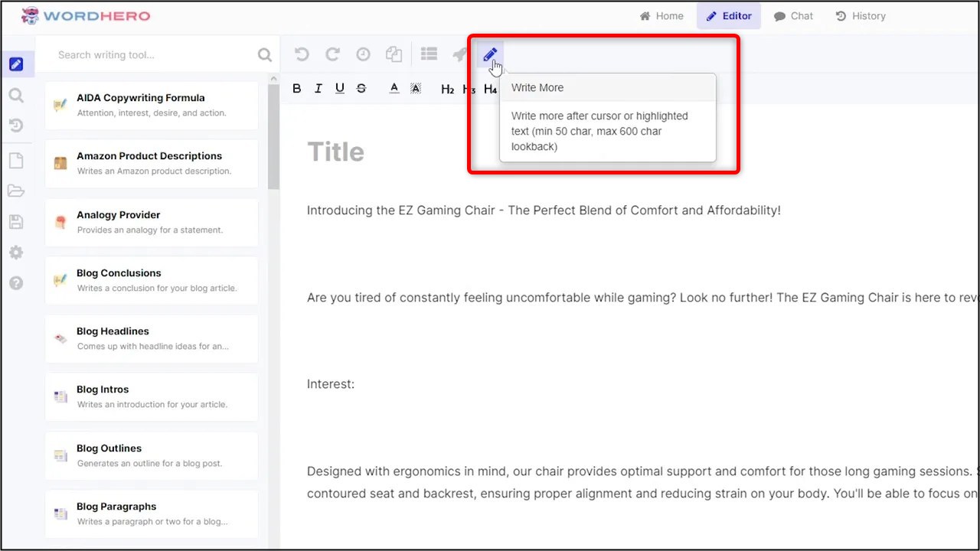Go to the Home navigation item
This screenshot has height=551, width=980.
click(x=661, y=15)
